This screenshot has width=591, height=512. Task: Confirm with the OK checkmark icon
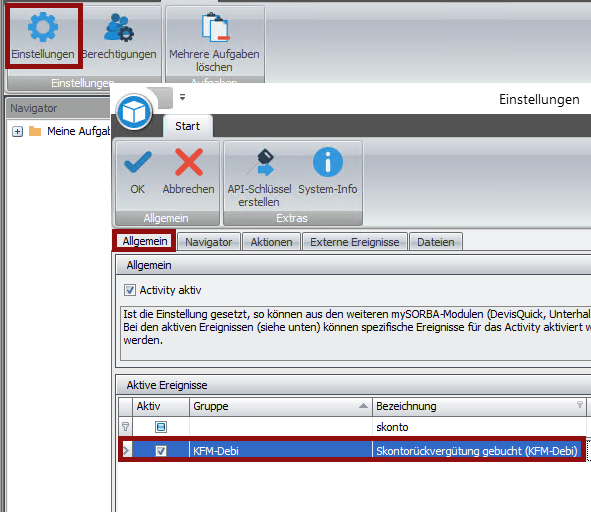click(x=138, y=162)
